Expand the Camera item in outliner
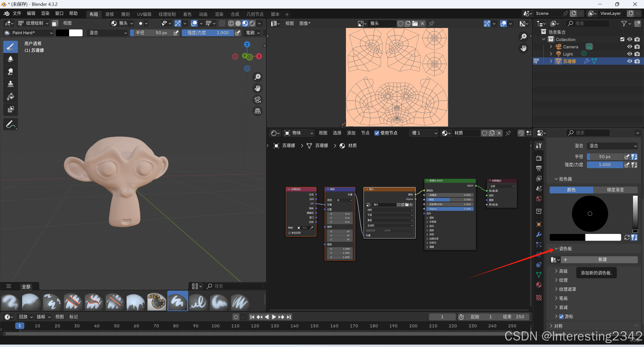Screen dimensions: 644x347 pyautogui.click(x=551, y=47)
